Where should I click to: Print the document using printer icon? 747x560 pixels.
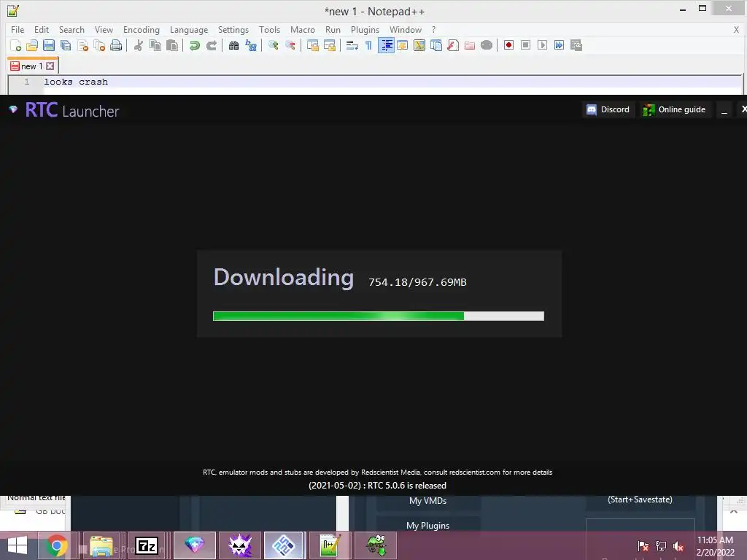click(116, 45)
